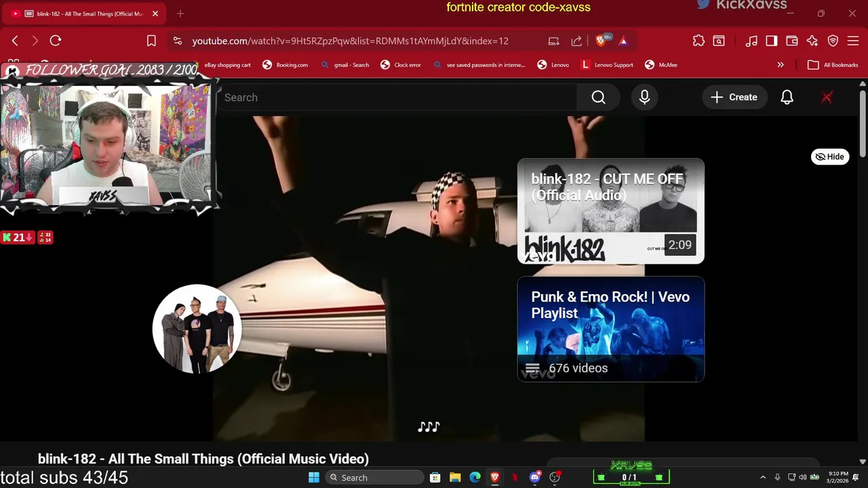This screenshot has width=868, height=488.
Task: Click YouTube magnifier search button
Action: (599, 98)
